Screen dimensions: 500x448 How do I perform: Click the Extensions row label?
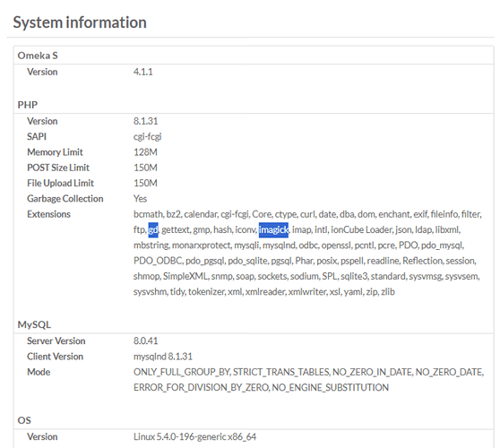(48, 214)
